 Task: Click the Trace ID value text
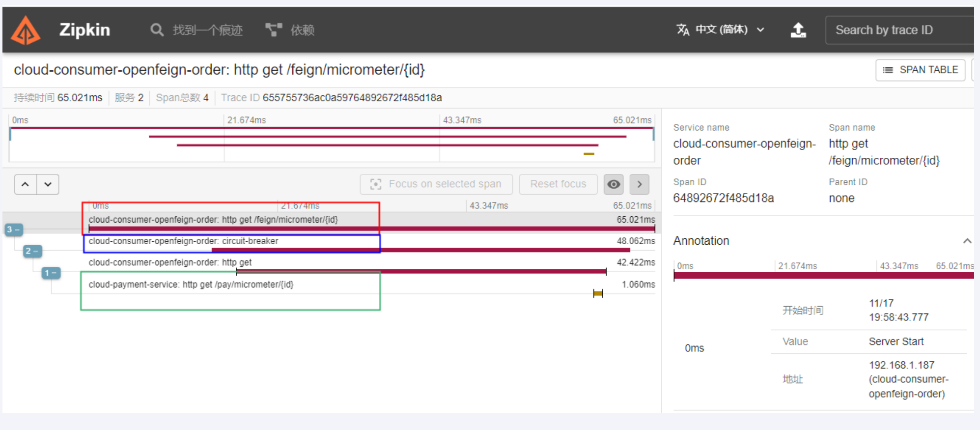pyautogui.click(x=352, y=98)
